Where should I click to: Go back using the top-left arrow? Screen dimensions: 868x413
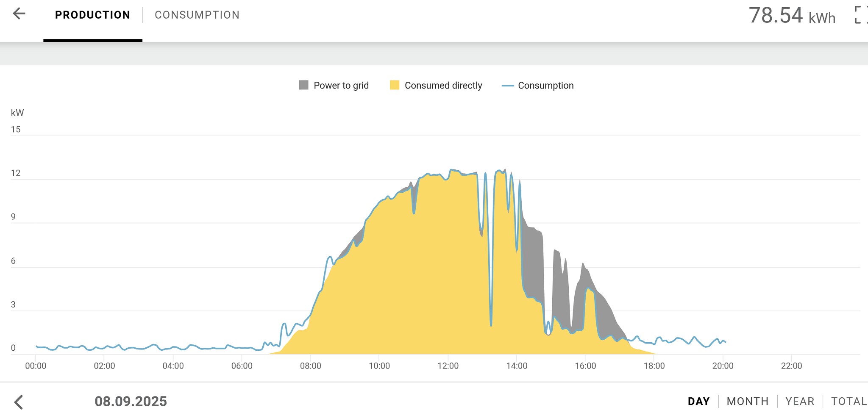[19, 14]
